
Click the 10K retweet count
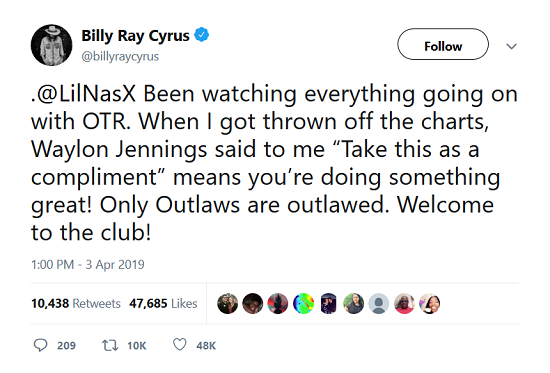click(136, 346)
